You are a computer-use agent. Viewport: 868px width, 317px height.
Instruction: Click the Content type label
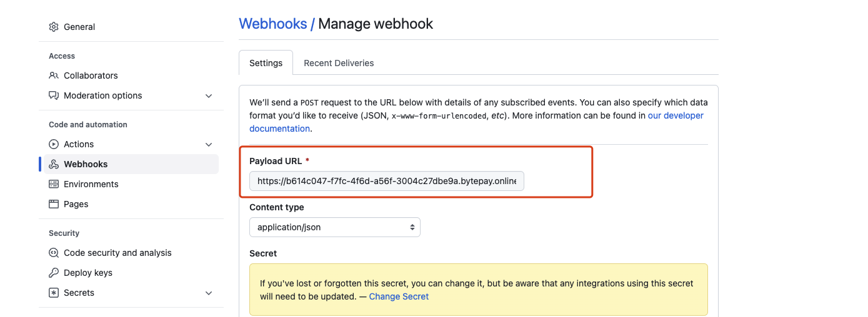click(277, 207)
